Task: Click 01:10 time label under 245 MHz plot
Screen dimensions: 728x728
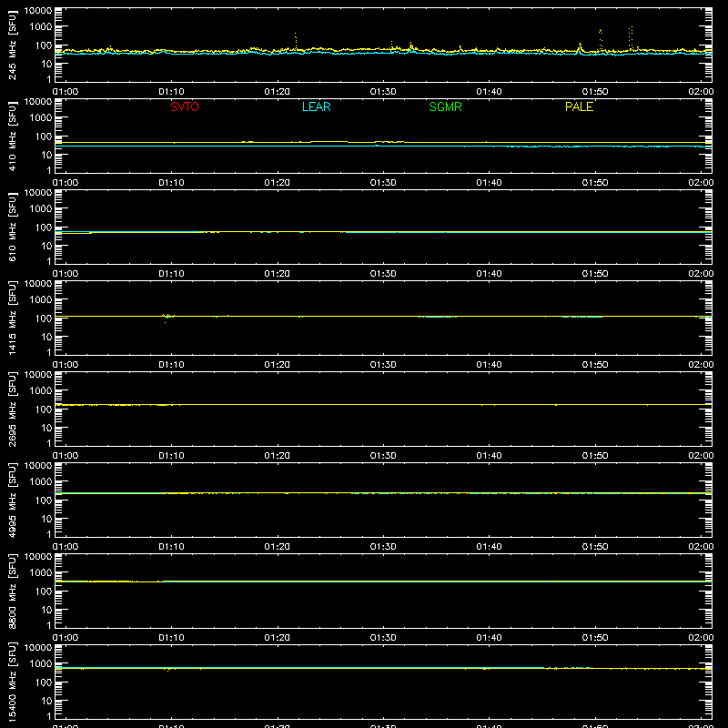Action: (171, 92)
